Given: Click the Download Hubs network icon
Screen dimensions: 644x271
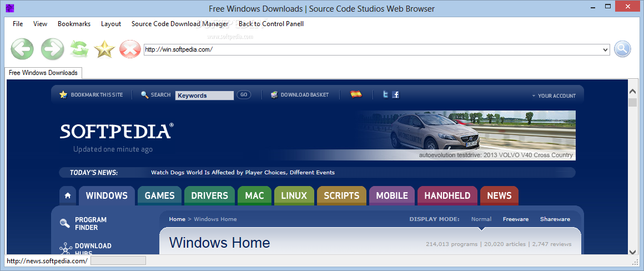Looking at the screenshot, I should (x=66, y=249).
